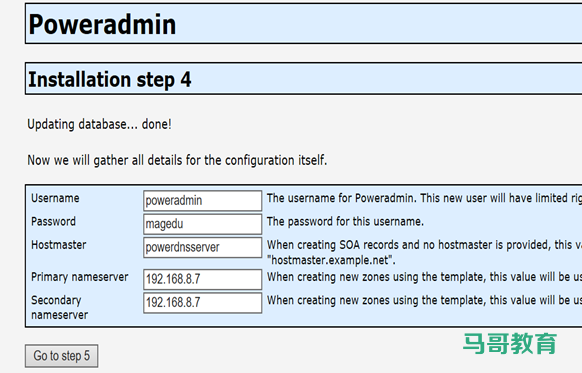Click the Username input field
Image resolution: width=582 pixels, height=373 pixels.
click(203, 201)
